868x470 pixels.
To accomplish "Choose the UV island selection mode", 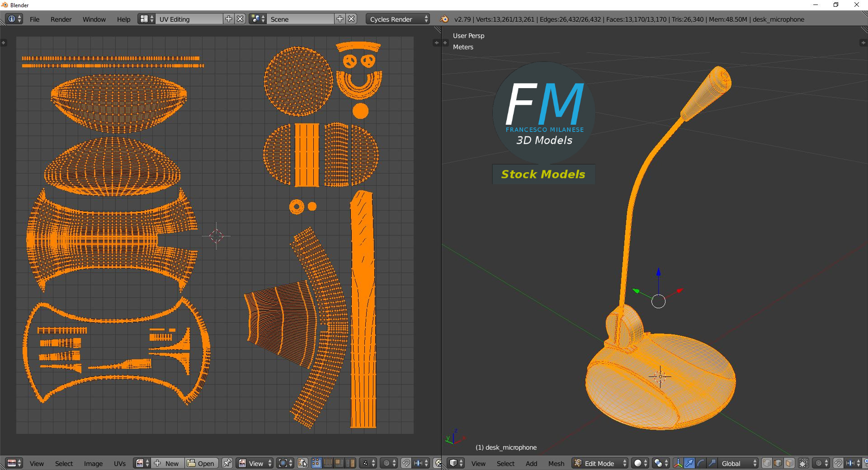I will coord(350,463).
